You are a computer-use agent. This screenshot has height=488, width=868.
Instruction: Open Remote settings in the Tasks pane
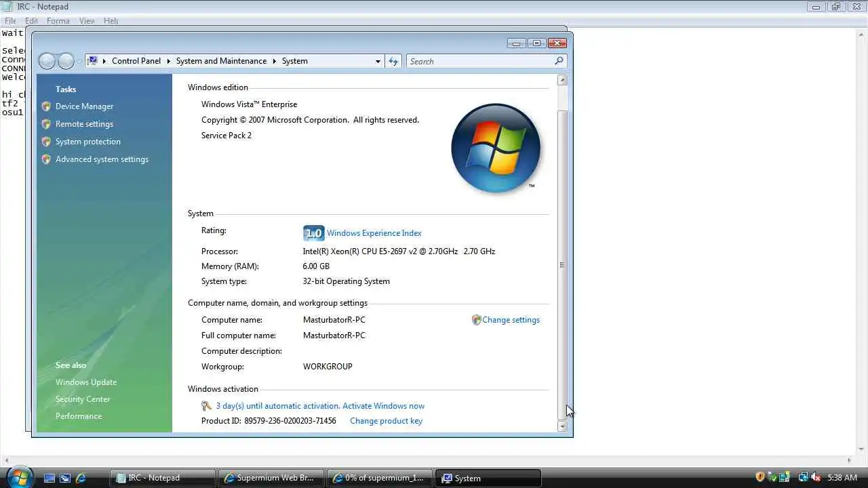pyautogui.click(x=84, y=124)
